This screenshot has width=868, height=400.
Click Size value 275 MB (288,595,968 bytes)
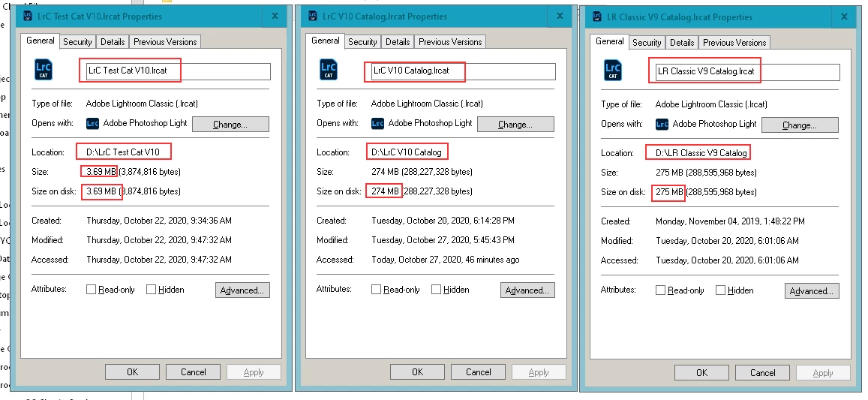[706, 173]
